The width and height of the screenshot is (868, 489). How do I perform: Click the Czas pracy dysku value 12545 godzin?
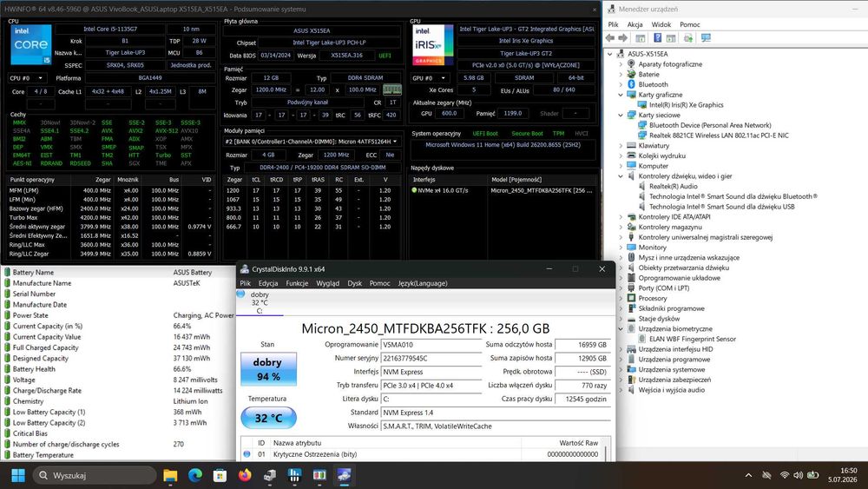(583, 399)
